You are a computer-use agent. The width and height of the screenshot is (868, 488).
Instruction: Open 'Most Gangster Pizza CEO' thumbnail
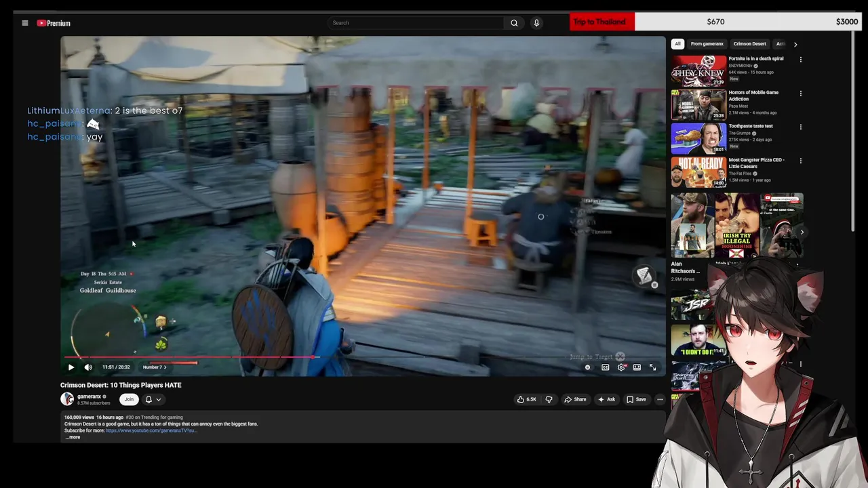pyautogui.click(x=698, y=172)
